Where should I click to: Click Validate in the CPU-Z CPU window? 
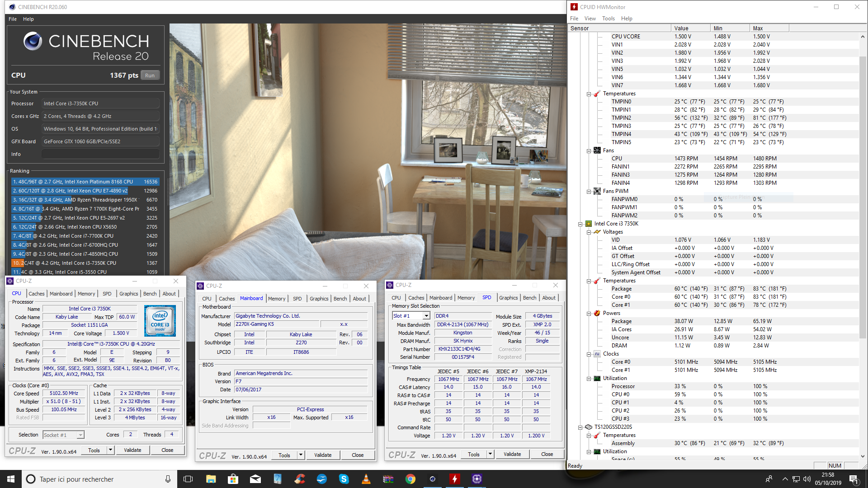[132, 450]
